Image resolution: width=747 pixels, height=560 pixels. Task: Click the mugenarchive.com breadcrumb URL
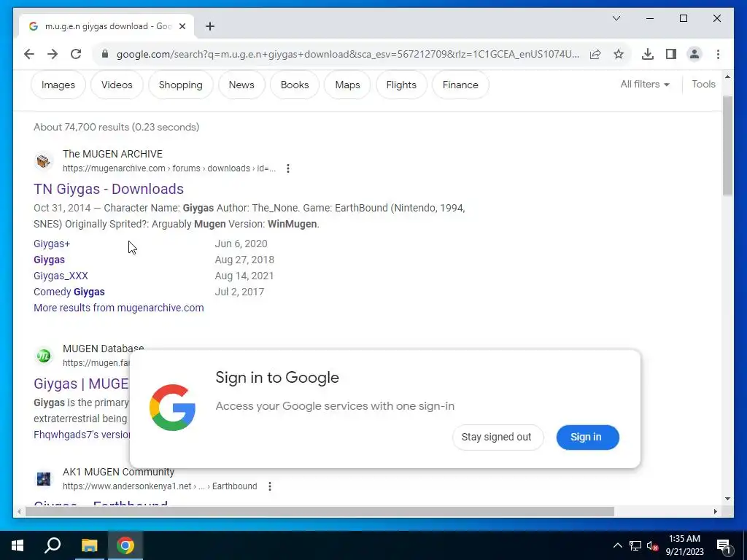pyautogui.click(x=169, y=168)
